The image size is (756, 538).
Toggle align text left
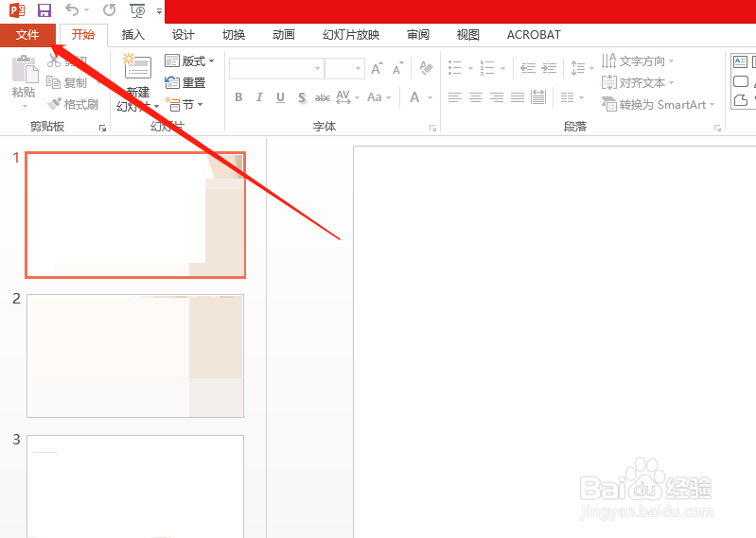pos(455,97)
